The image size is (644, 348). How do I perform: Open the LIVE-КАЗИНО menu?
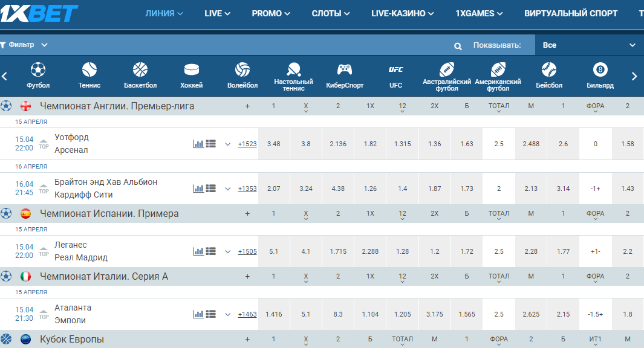(403, 13)
